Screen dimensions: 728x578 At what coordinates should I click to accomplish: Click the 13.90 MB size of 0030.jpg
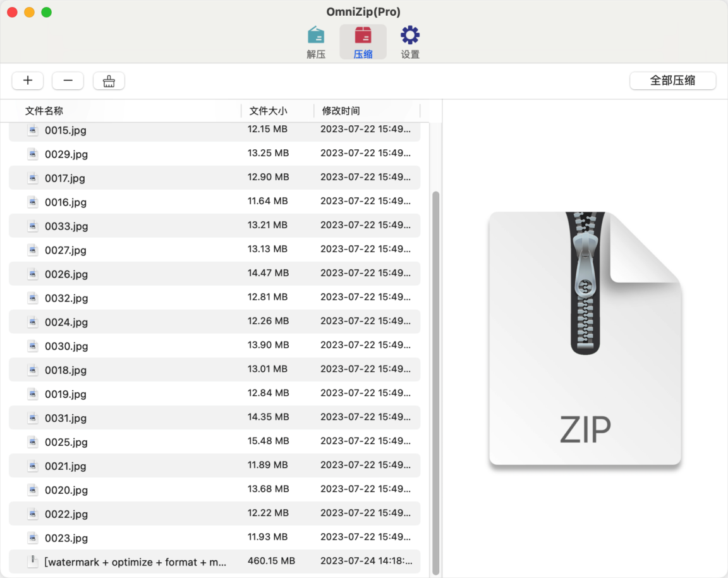[x=269, y=345]
